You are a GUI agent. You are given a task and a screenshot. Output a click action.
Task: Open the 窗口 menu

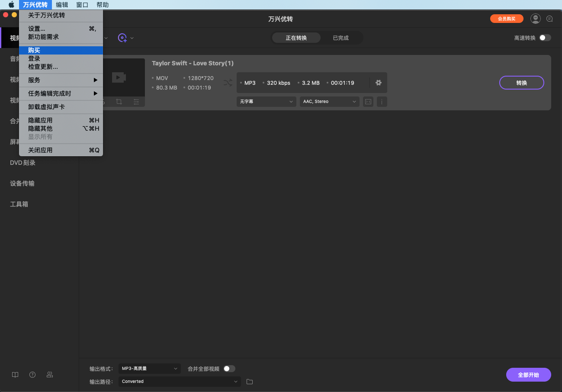coord(82,5)
